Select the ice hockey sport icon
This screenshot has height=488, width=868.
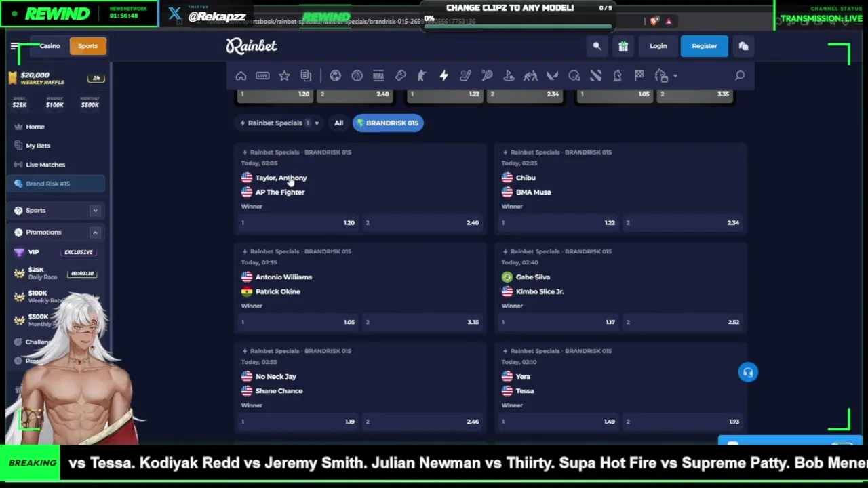465,76
